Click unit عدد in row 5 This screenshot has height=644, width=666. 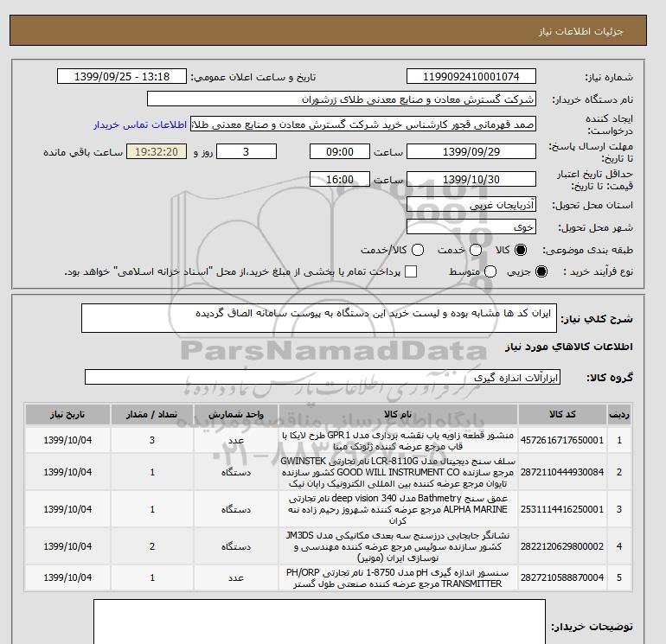pos(236,577)
